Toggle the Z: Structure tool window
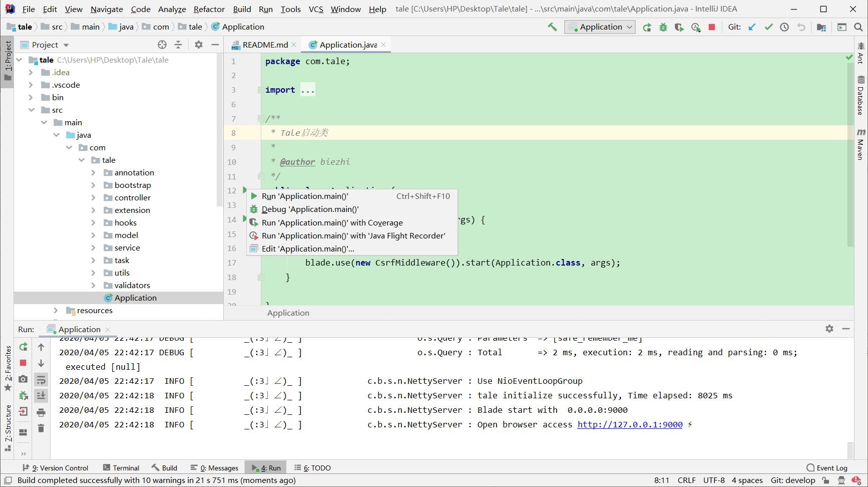The height and width of the screenshot is (487, 868). click(8, 428)
